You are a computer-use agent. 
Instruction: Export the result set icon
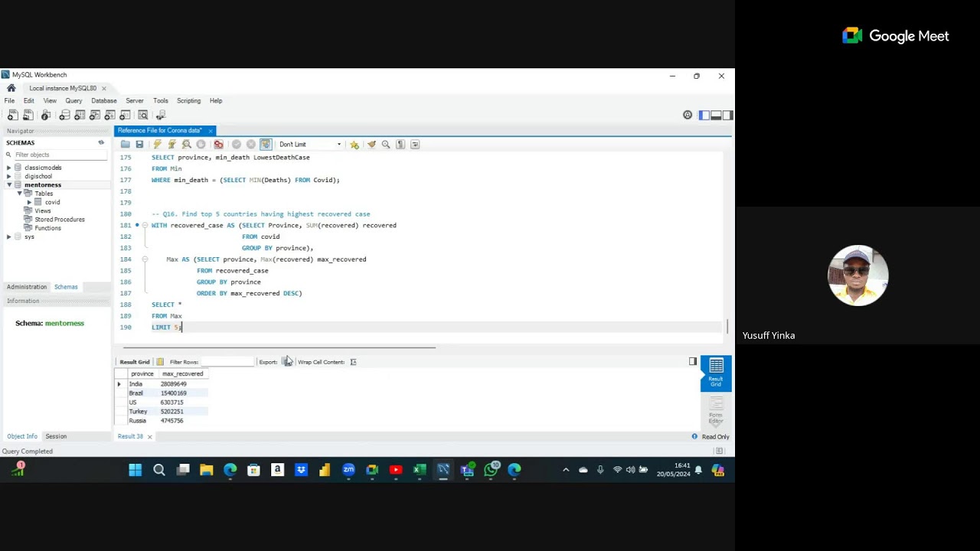point(286,362)
